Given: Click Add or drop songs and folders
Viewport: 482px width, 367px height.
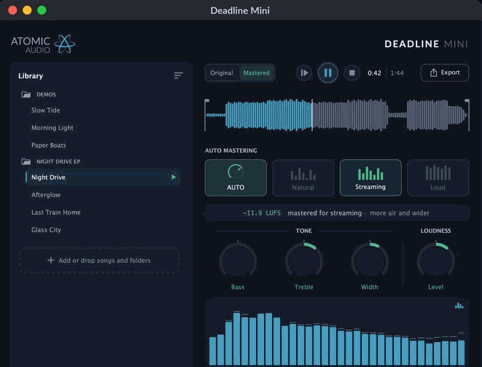Looking at the screenshot, I should (x=99, y=260).
